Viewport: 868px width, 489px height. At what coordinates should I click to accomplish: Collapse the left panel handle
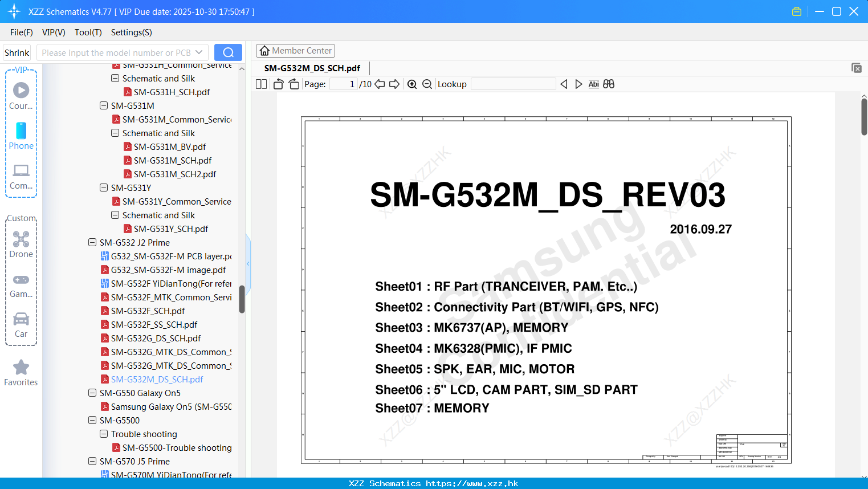248,263
